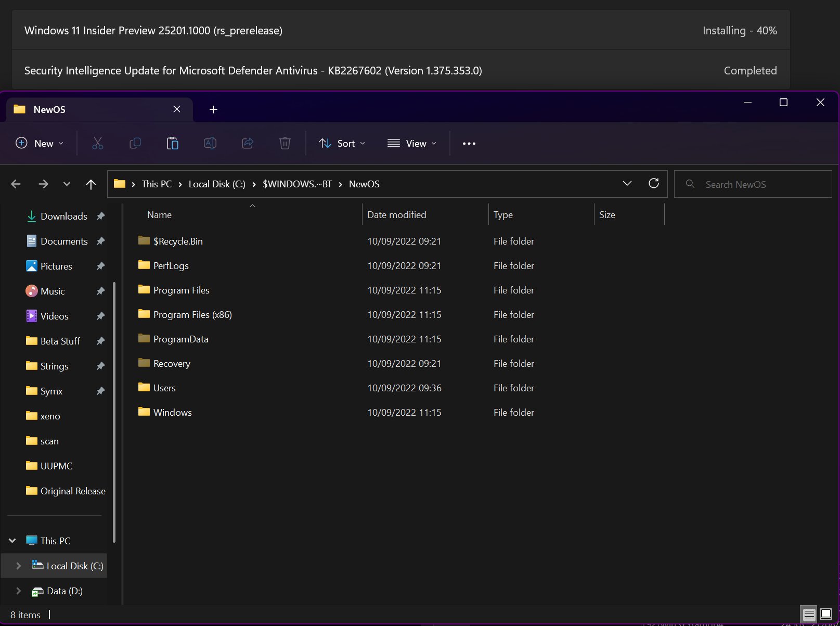Open the View layout dropdown
Viewport: 840px width, 626px height.
[412, 143]
